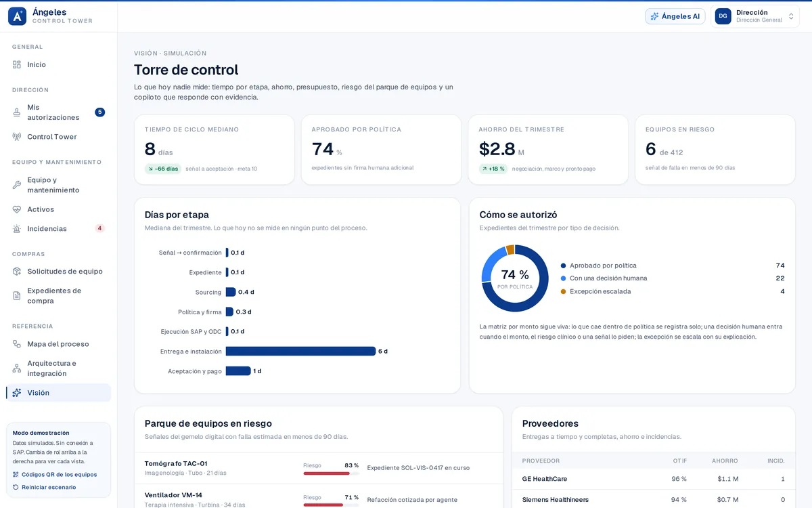
Task: Open Expedientes de compra
Action: coord(58,296)
